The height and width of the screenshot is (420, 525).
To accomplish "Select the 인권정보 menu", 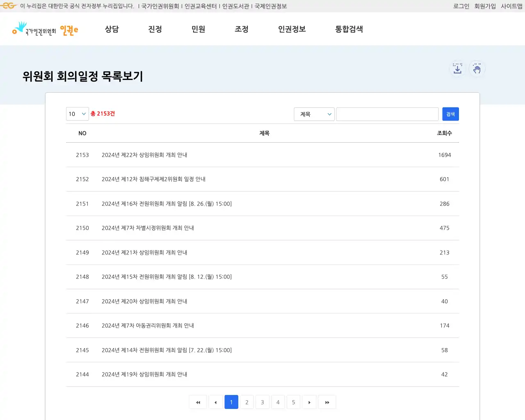I will pos(292,29).
